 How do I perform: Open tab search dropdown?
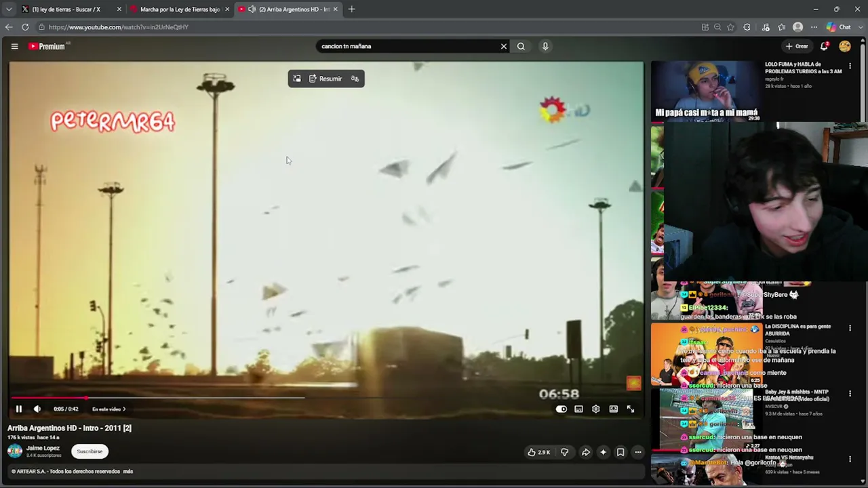point(8,9)
